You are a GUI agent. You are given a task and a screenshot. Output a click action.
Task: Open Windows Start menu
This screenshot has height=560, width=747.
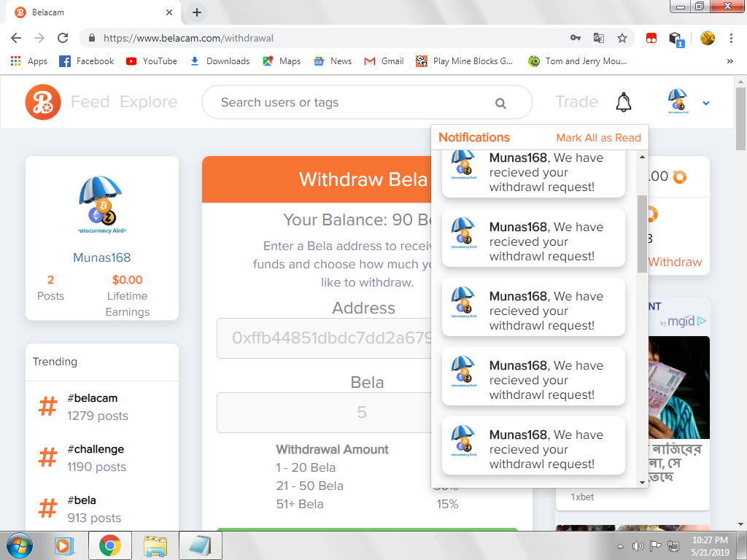[x=20, y=545]
